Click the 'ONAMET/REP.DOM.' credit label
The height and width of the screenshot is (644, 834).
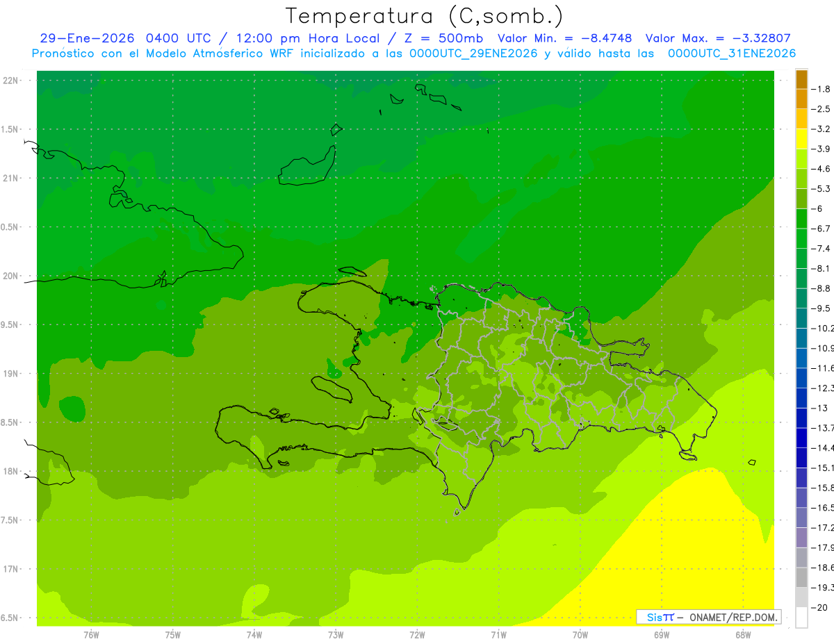(x=733, y=617)
